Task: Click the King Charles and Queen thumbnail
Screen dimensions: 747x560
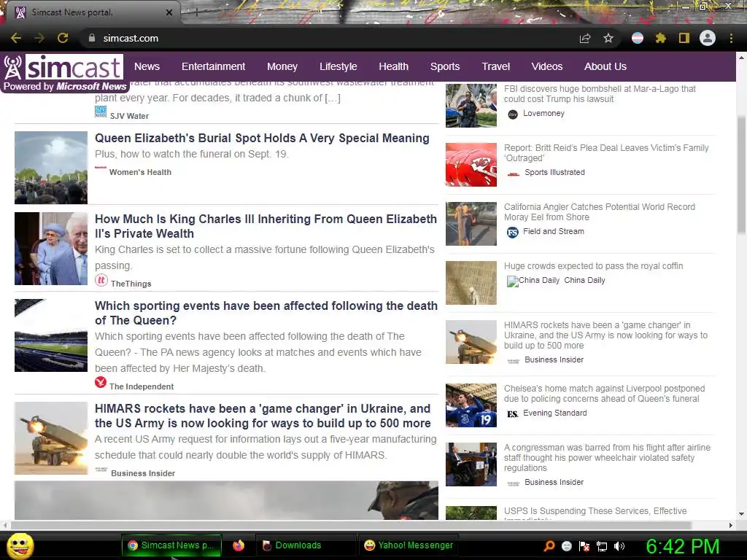Action: [51, 249]
